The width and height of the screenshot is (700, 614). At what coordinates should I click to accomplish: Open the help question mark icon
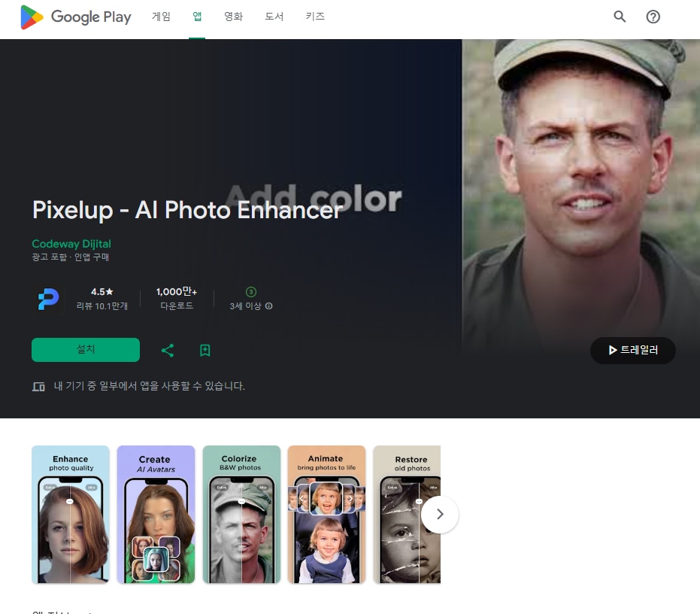pos(653,17)
